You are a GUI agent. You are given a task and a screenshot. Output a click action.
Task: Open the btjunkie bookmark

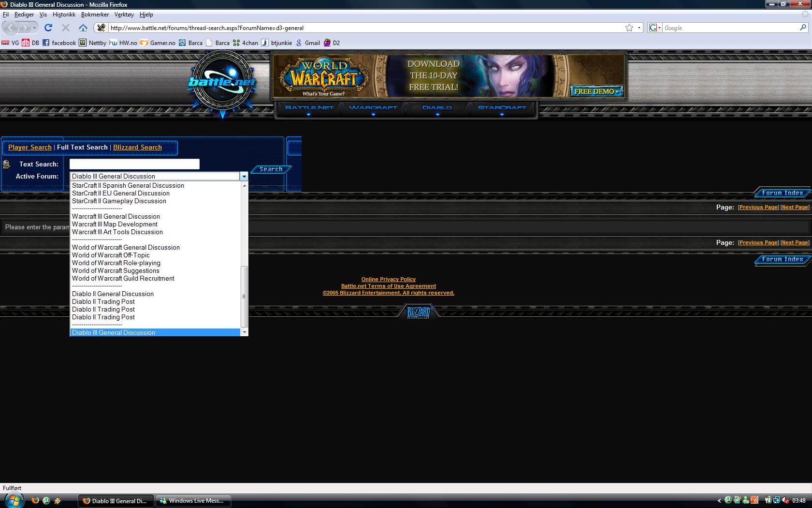pyautogui.click(x=277, y=43)
